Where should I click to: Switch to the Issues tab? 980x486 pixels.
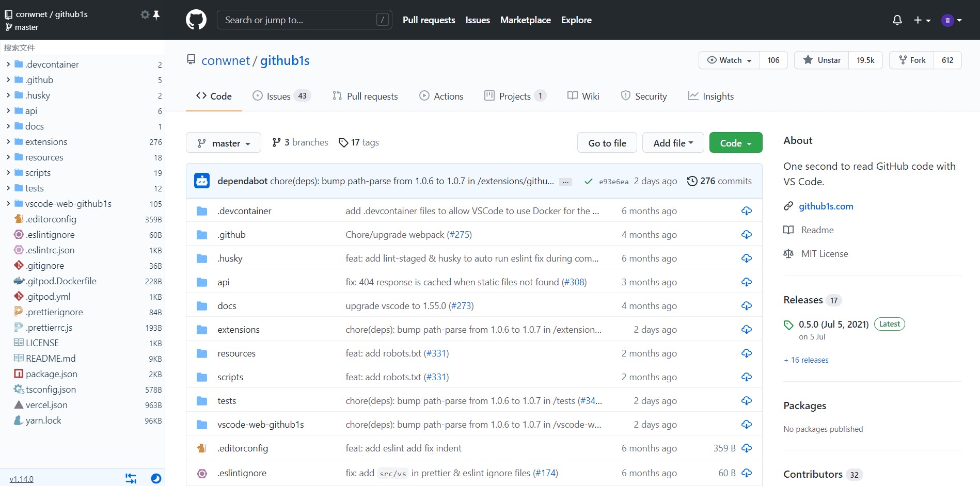coord(281,96)
